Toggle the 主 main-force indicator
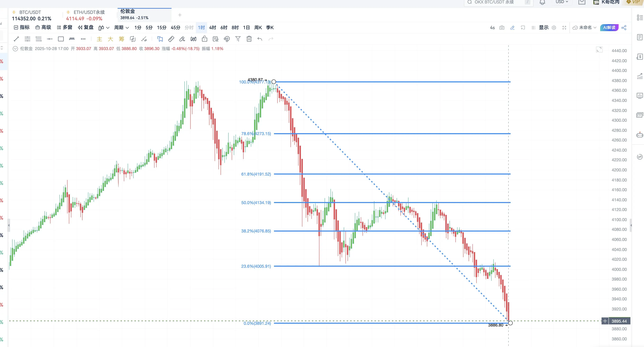Image resolution: width=644 pixels, height=347 pixels. click(x=99, y=39)
